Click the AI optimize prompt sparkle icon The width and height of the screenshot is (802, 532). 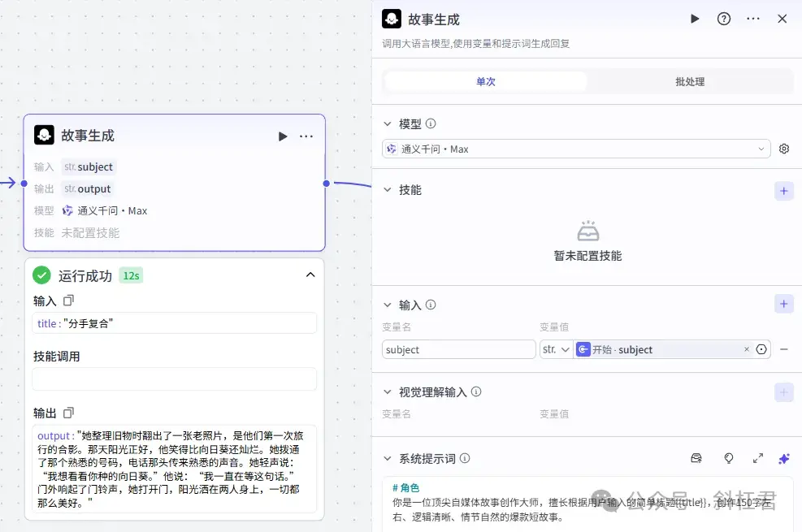click(x=783, y=458)
